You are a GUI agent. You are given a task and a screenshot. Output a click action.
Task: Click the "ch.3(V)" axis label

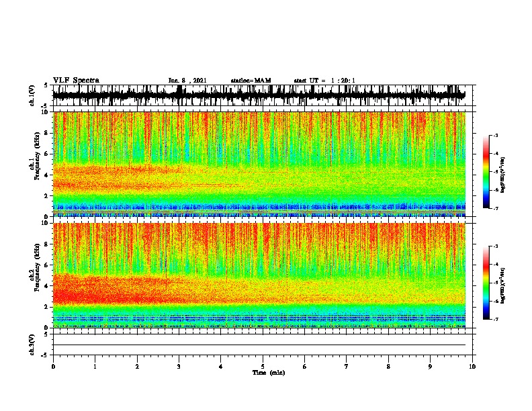[x=32, y=345]
